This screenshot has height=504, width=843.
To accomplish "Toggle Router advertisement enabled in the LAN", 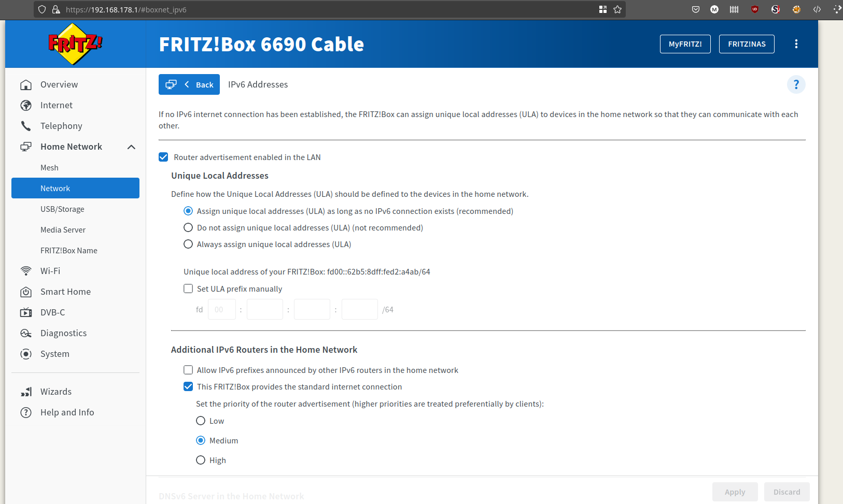I will [163, 157].
